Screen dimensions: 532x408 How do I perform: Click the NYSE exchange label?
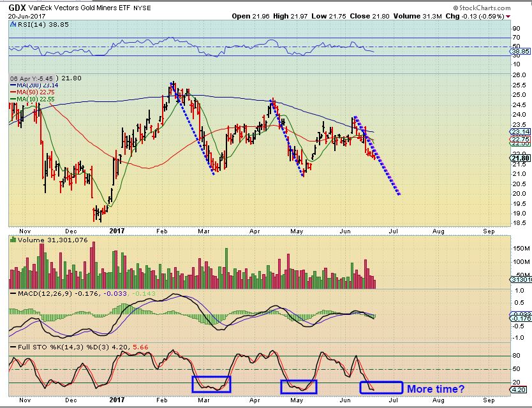tap(142, 8)
